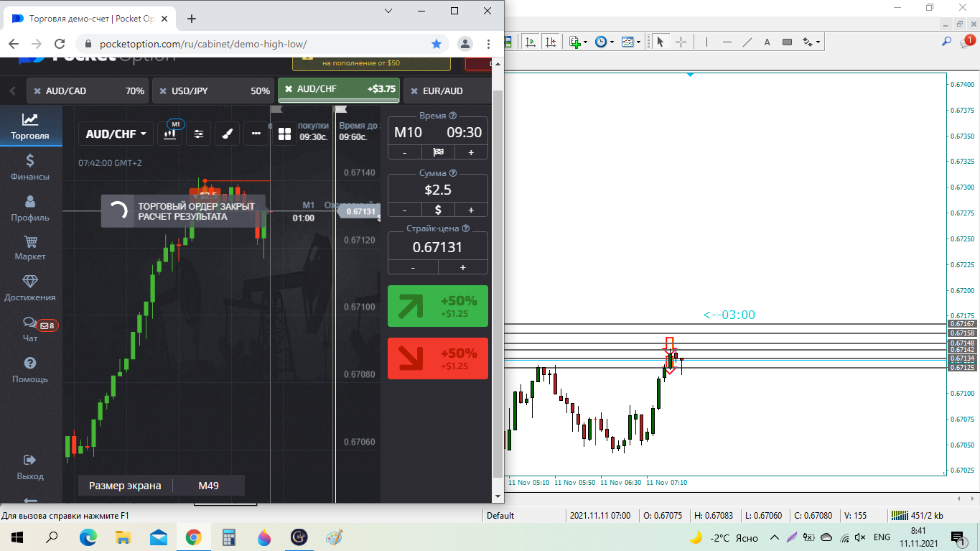Decrease strike price with minus button
Image resolution: width=980 pixels, height=551 pixels.
click(413, 267)
